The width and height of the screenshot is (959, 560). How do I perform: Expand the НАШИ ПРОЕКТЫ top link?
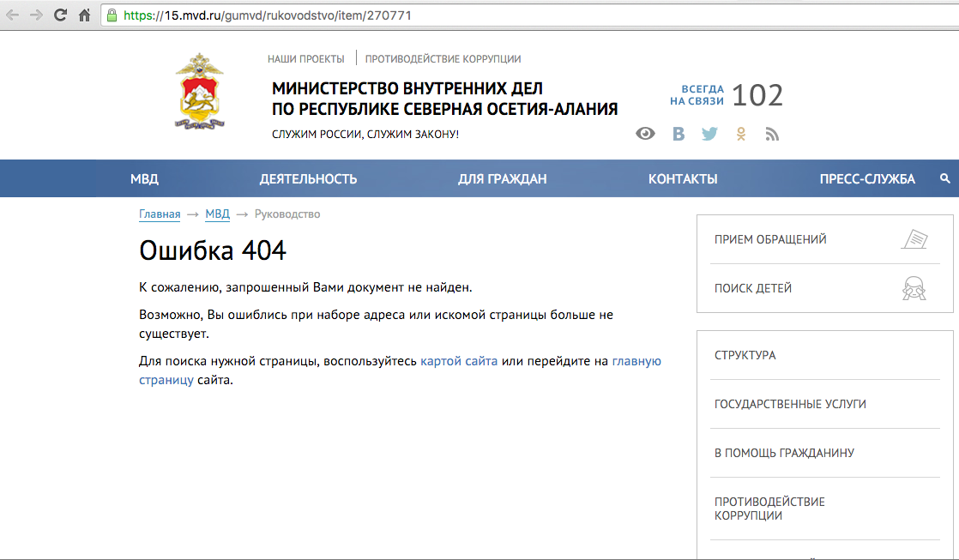coord(306,59)
